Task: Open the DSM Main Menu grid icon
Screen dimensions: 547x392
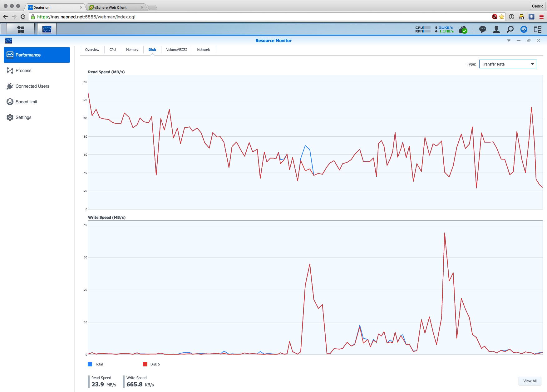Action: tap(21, 29)
